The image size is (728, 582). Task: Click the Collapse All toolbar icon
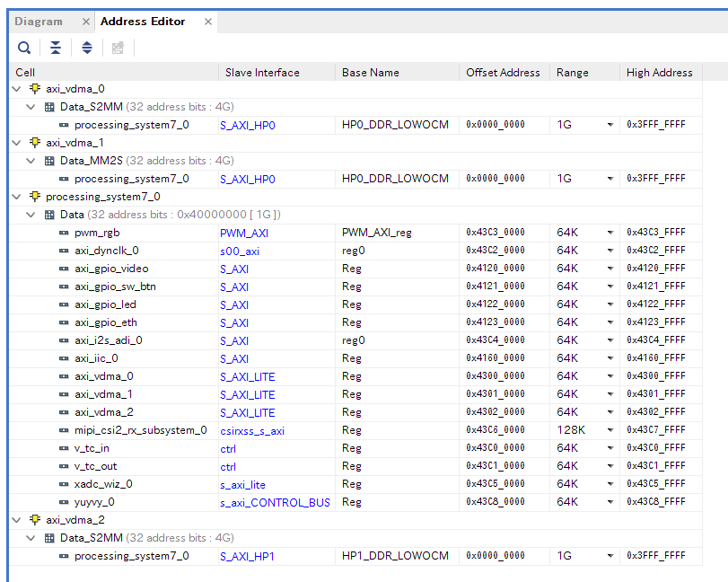point(56,48)
